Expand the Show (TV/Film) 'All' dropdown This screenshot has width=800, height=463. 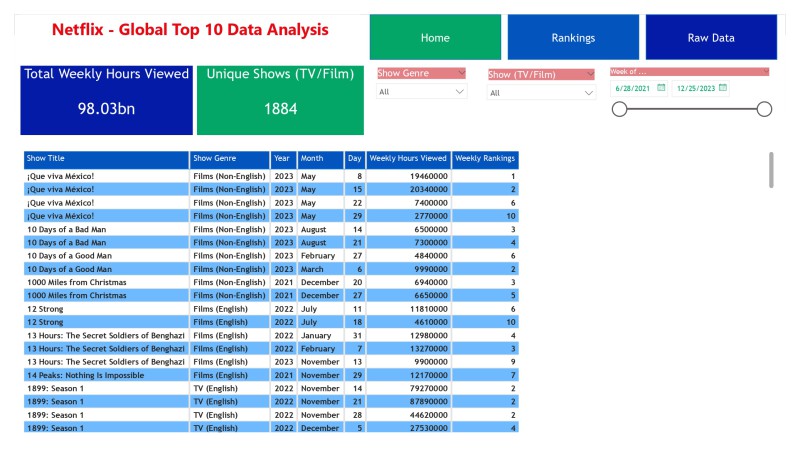click(541, 93)
